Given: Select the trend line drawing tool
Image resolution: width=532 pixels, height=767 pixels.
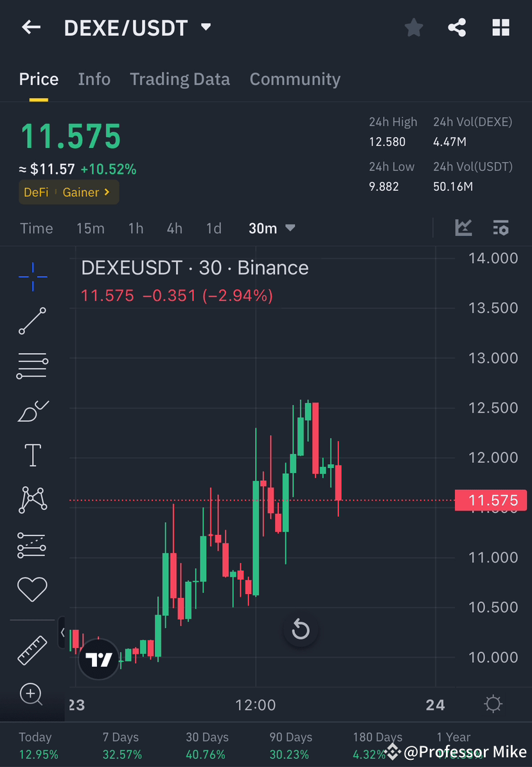Looking at the screenshot, I should tap(32, 321).
